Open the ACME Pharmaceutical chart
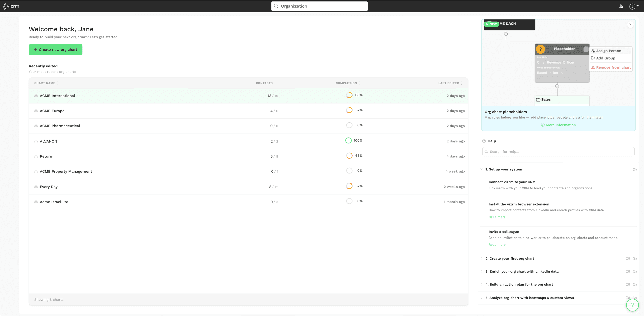644x316 pixels. coord(60,126)
